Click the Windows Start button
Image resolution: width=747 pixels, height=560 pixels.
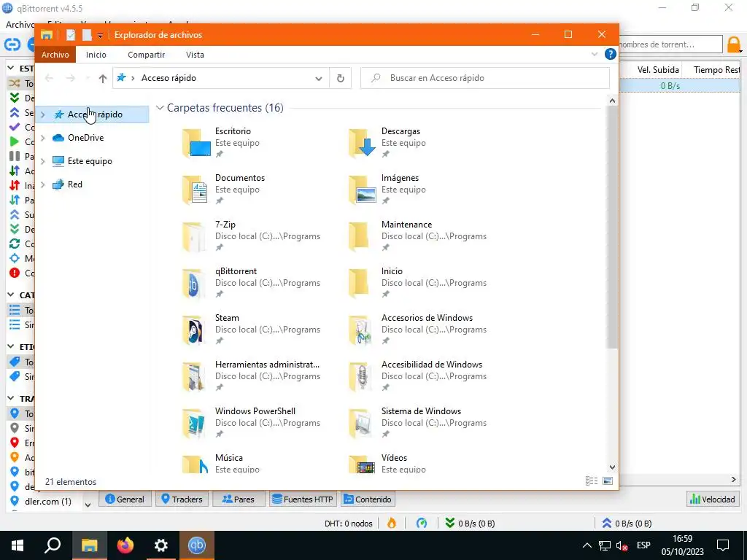click(x=18, y=545)
